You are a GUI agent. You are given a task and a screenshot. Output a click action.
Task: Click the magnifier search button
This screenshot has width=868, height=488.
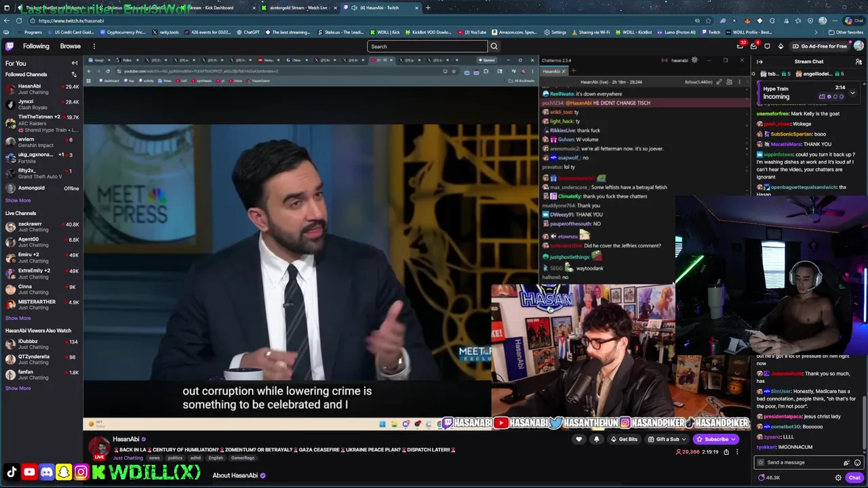click(494, 46)
